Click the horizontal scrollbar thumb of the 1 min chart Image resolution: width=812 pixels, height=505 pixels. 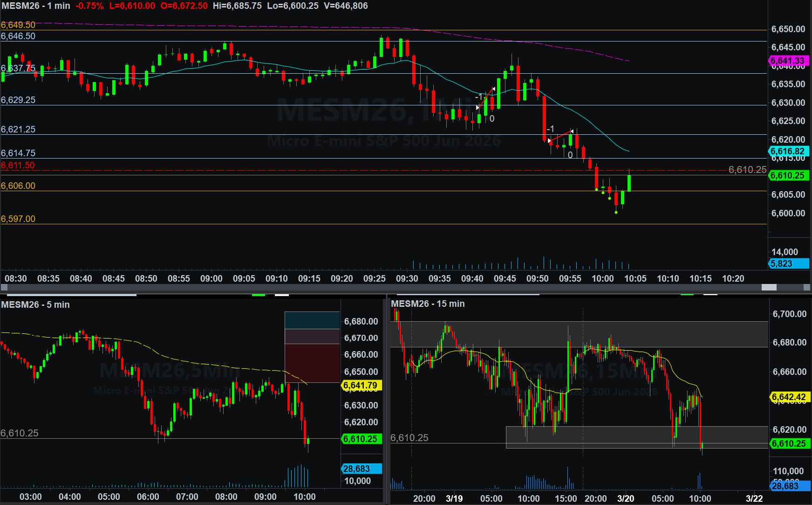(769, 287)
